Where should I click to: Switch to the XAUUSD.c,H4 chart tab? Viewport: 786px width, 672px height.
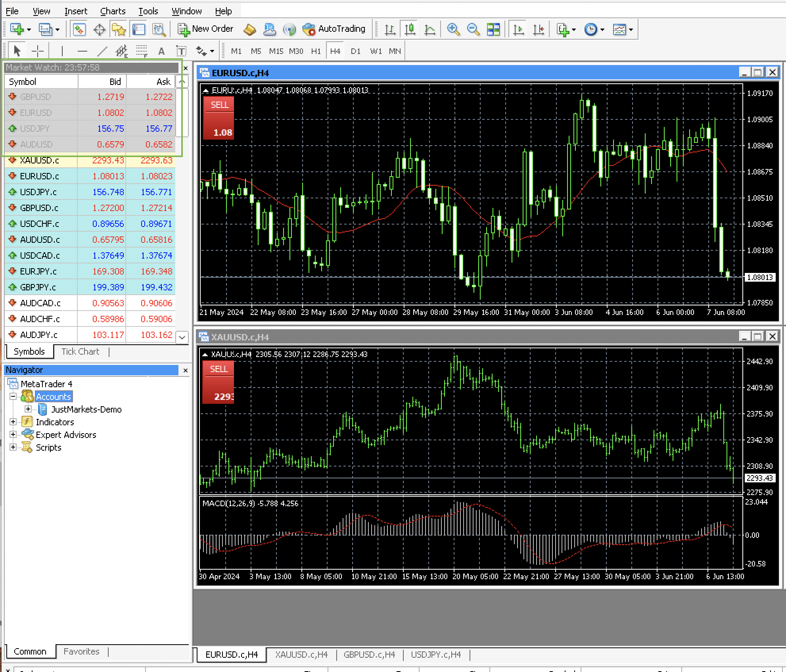point(301,655)
